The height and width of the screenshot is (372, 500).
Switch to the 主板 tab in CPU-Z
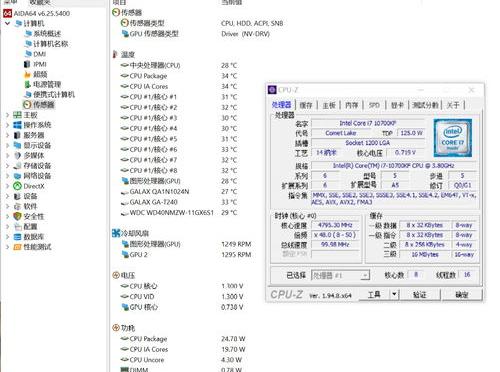[329, 105]
